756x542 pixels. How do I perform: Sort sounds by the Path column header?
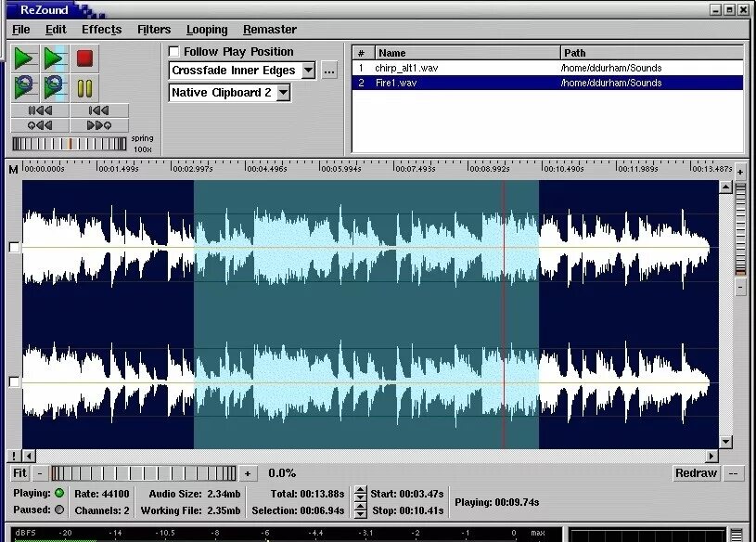652,53
